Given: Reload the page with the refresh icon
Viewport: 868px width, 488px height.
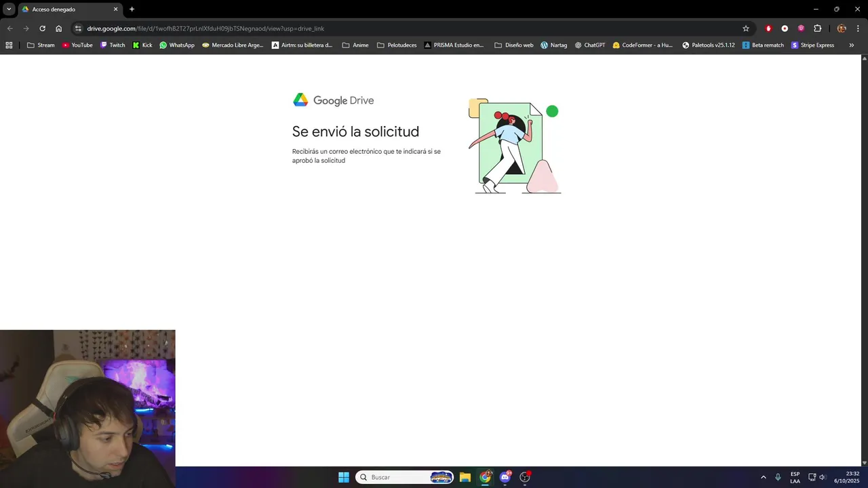Looking at the screenshot, I should pyautogui.click(x=42, y=28).
